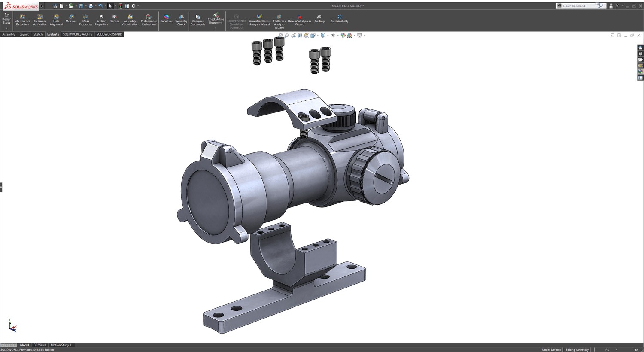The height and width of the screenshot is (352, 644).
Task: Toggle Hide/Show Items eye icon
Action: (x=333, y=35)
